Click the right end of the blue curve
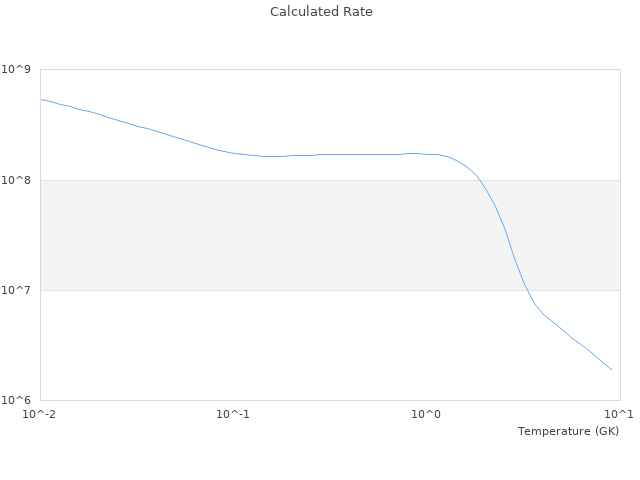The height and width of the screenshot is (480, 640). click(x=611, y=370)
